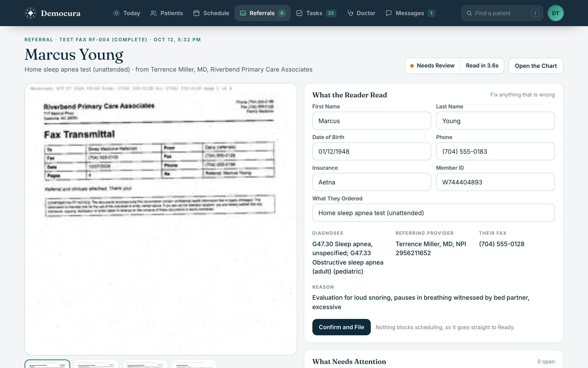Edit the Member ID field W744404893

495,182
